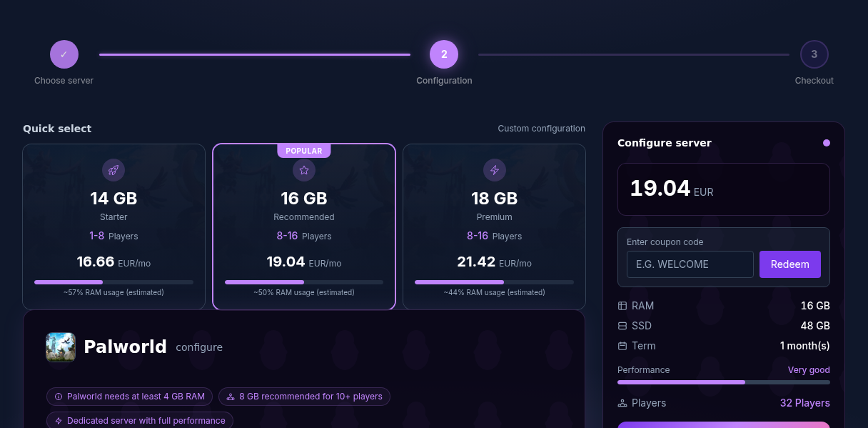
Task: Click the checkmark step circle for Choose server
Action: (64, 54)
